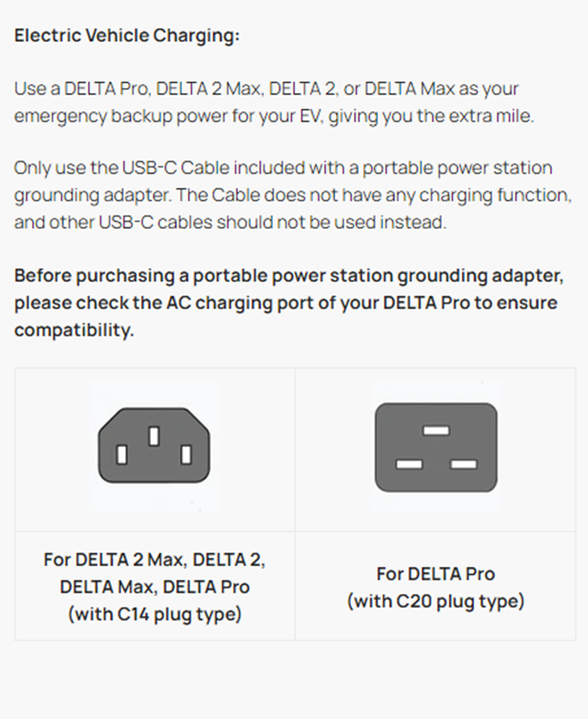Click the top center pin of C14 plug

coord(154,436)
